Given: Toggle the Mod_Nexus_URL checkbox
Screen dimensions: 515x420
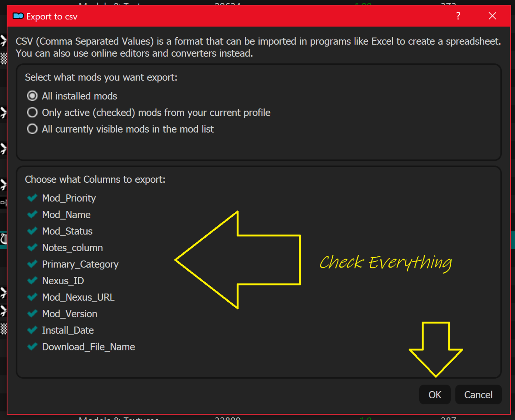Looking at the screenshot, I should pos(32,297).
